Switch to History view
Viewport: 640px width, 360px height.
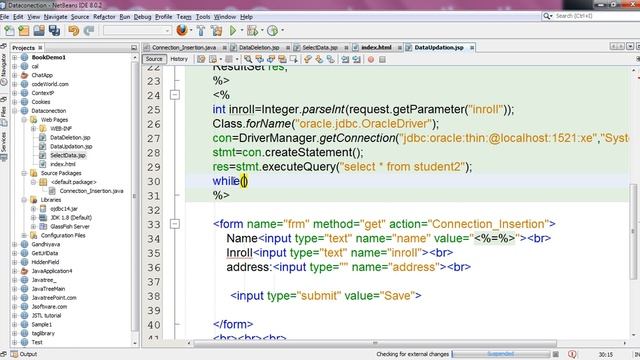(179, 59)
